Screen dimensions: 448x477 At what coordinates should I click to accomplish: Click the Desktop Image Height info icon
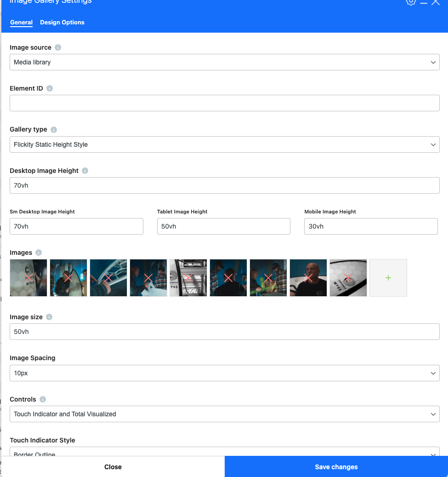point(85,171)
